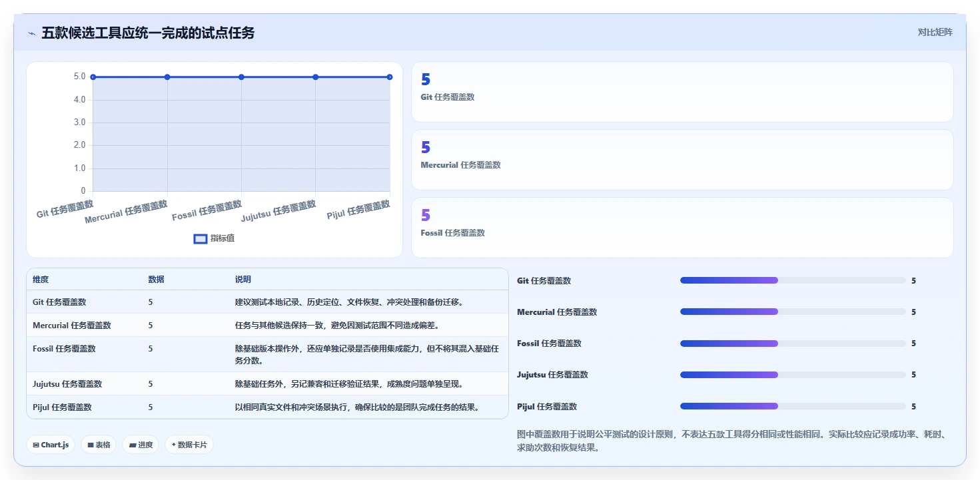Click the Fossil 任务覆盖数 progress bar
This screenshot has height=480, width=980.
point(793,344)
